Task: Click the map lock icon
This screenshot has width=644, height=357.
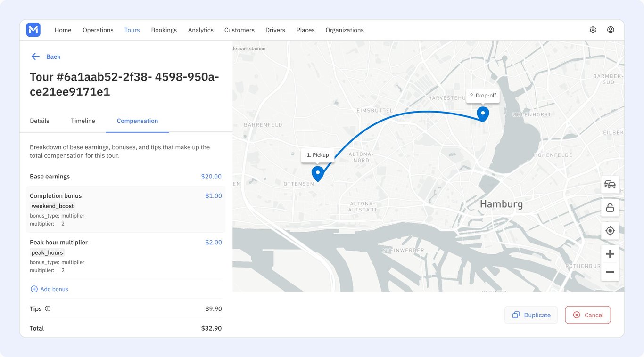Action: 610,208
